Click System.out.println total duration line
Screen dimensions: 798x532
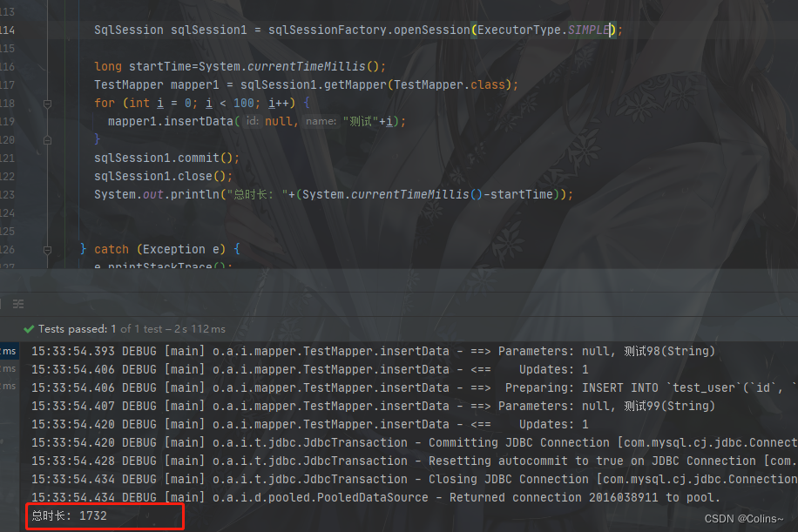pos(334,195)
